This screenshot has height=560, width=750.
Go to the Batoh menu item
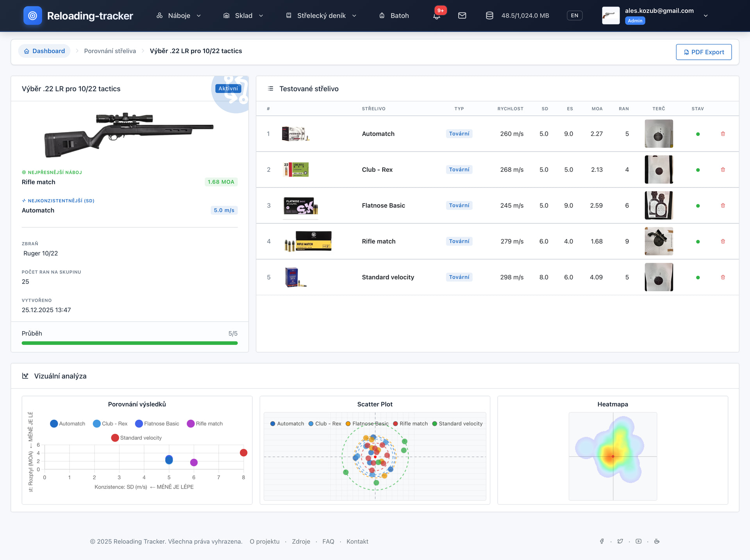point(394,16)
